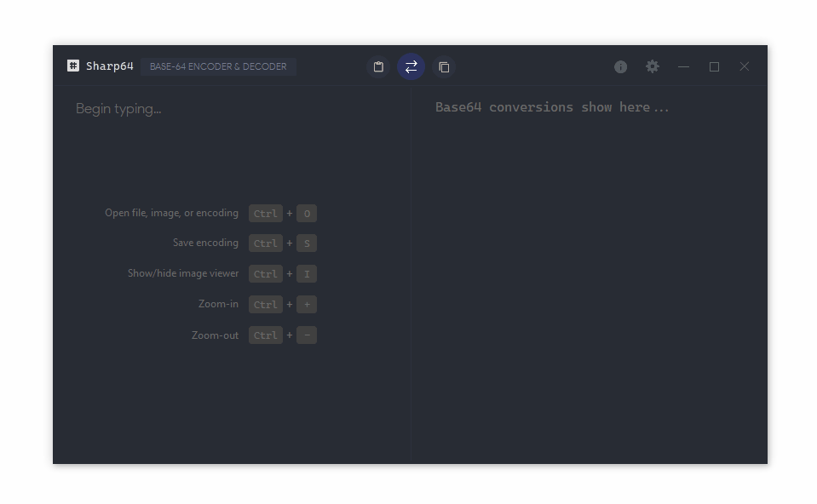Click the "O" key badge beside Open file
817x504 pixels.
click(x=307, y=214)
